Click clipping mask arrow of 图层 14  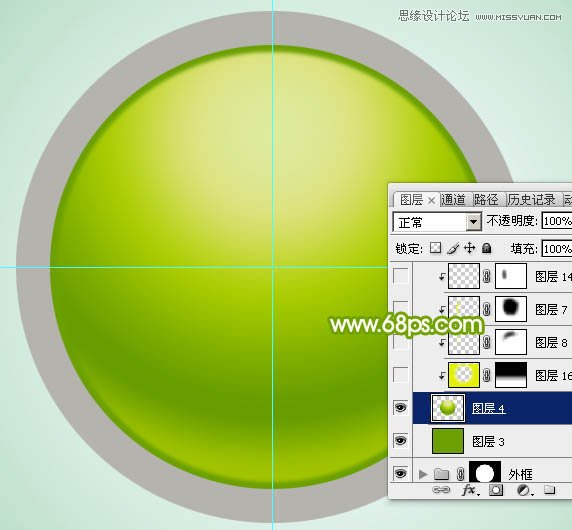442,277
